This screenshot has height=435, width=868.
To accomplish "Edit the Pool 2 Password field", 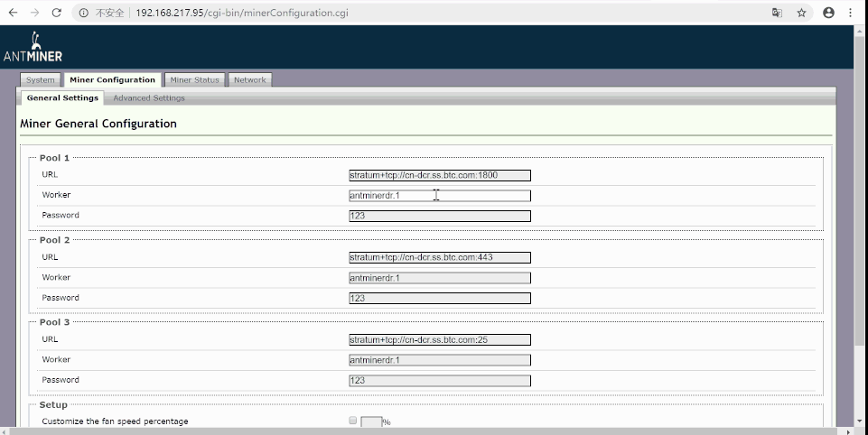I will (440, 299).
